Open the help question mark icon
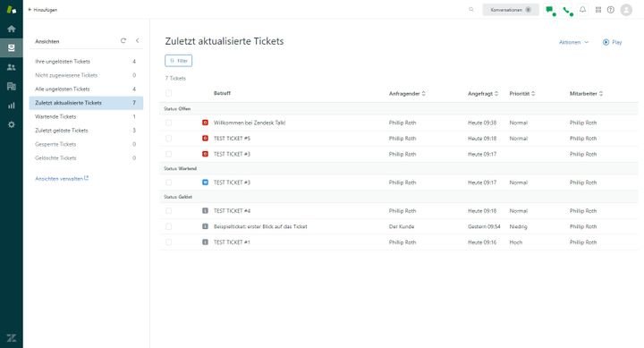 [x=611, y=10]
